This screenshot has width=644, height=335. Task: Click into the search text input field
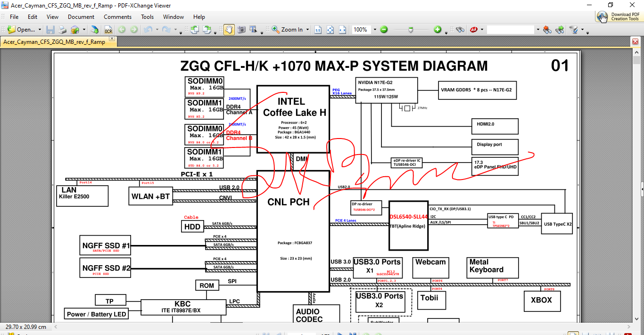coord(511,30)
